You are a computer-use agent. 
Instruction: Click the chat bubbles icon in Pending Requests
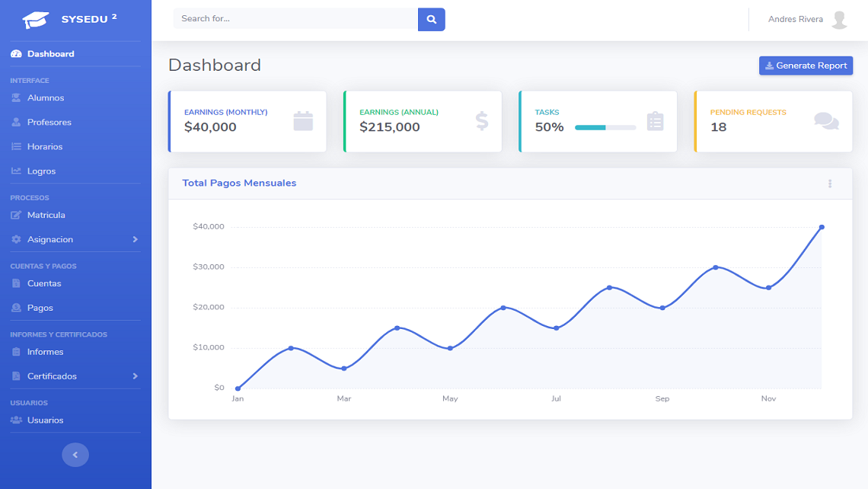pyautogui.click(x=826, y=121)
